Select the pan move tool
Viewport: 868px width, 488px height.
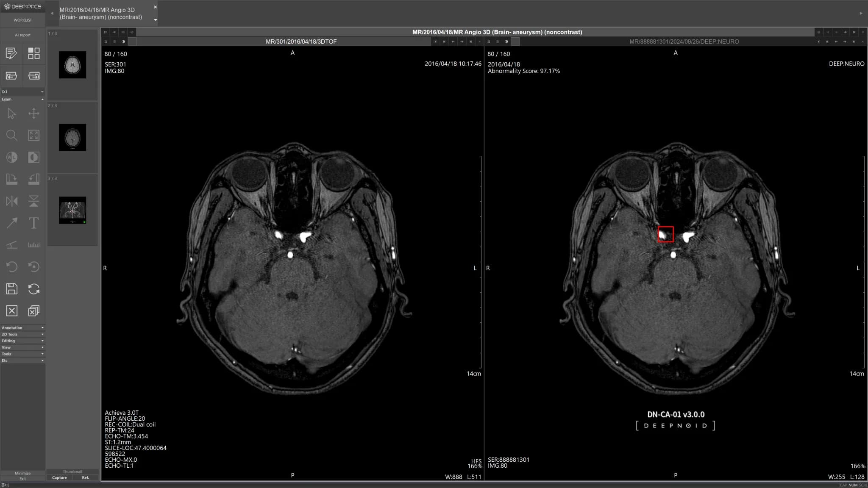[x=34, y=114]
